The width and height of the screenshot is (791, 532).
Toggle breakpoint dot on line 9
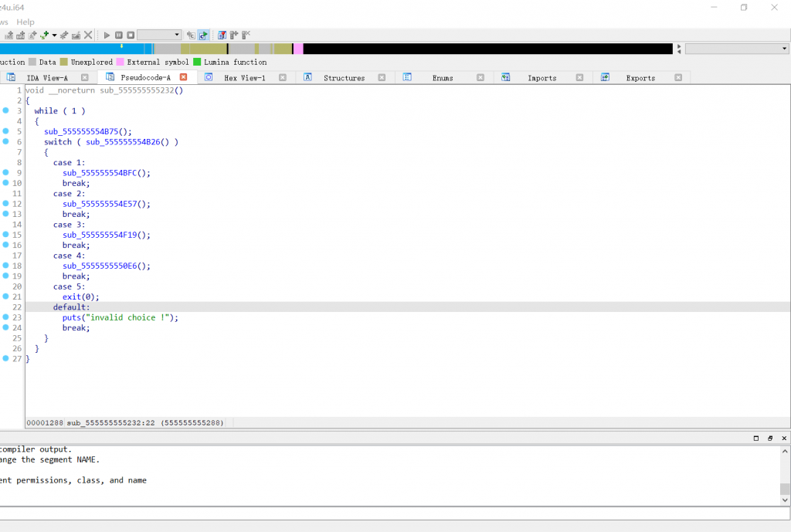(x=5, y=172)
